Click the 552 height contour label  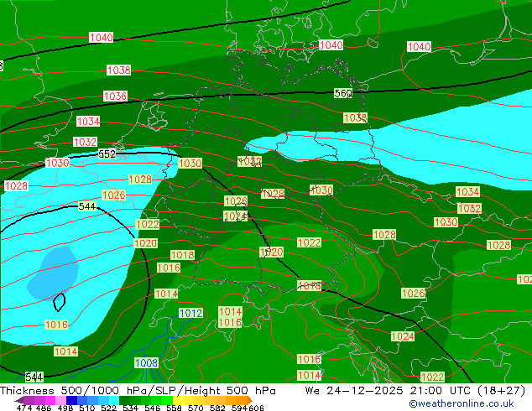[107, 154]
